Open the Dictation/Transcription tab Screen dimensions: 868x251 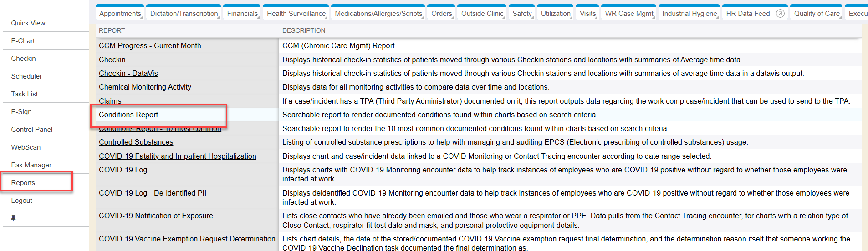point(184,14)
